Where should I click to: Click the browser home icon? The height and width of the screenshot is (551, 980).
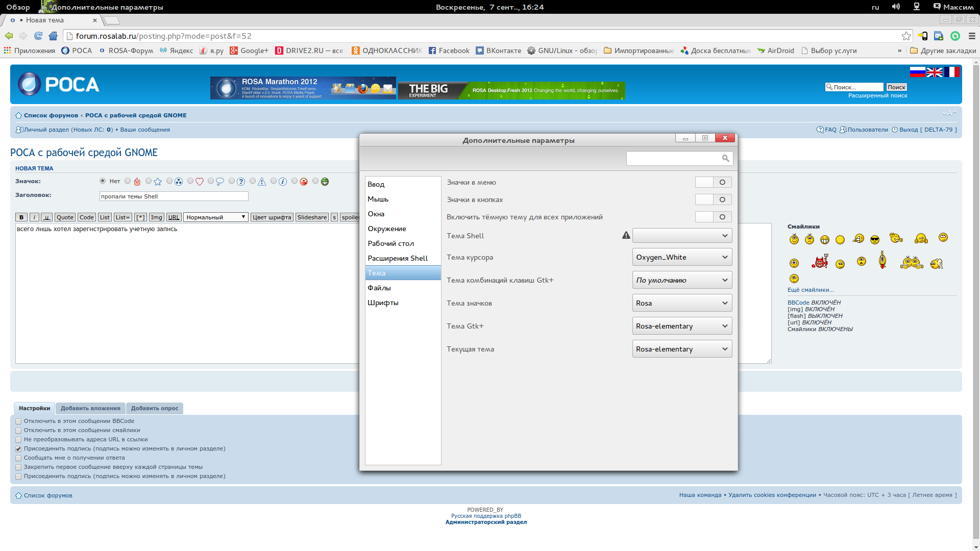(53, 36)
